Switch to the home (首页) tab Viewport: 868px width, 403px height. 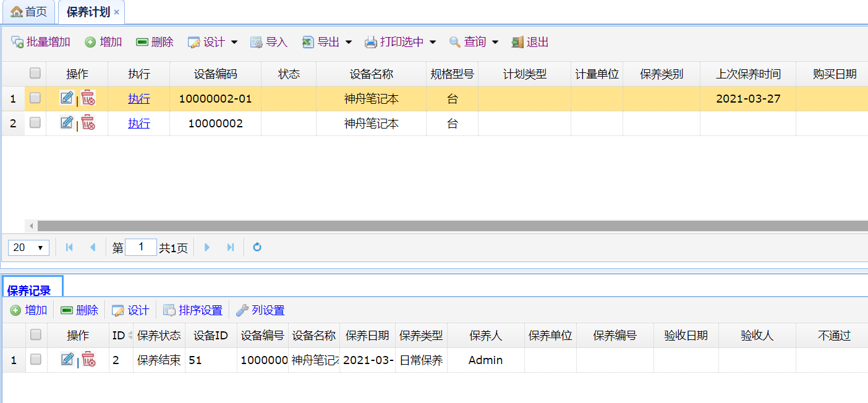coord(28,12)
